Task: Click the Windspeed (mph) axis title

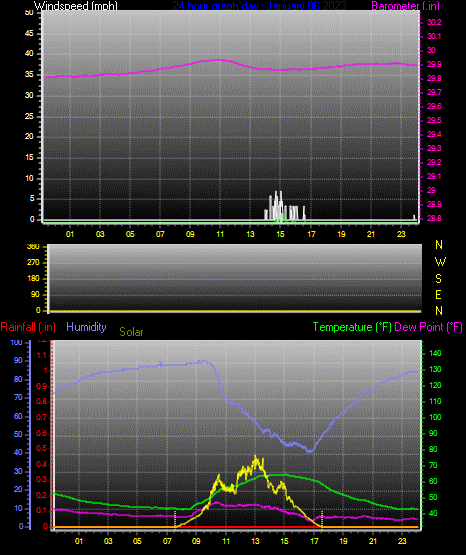Action: 75,5
